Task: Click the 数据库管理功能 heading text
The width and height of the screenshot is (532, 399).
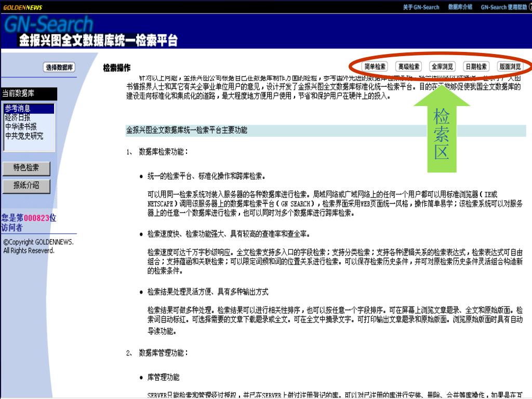Action: 163,353
